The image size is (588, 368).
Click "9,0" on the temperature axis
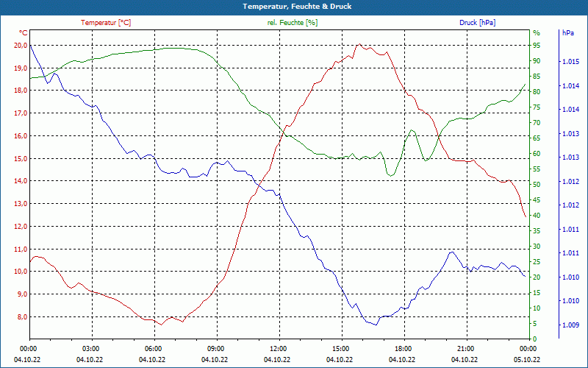pos(22,294)
